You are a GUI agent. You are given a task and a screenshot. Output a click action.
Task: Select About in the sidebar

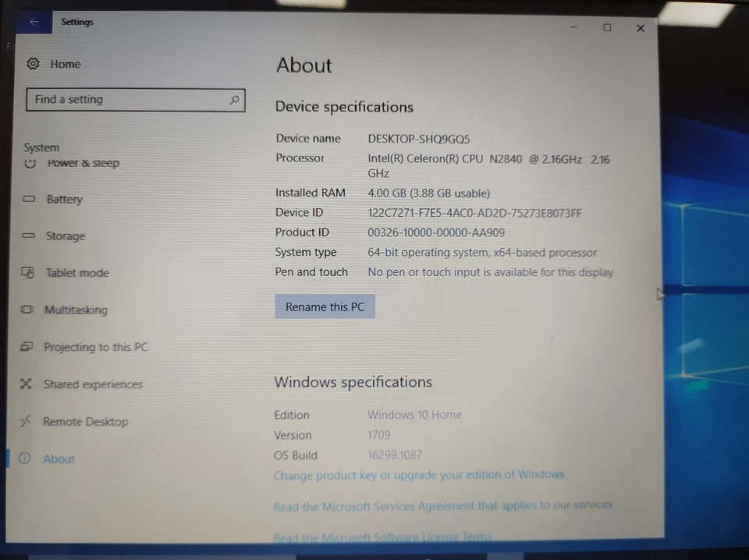[59, 459]
